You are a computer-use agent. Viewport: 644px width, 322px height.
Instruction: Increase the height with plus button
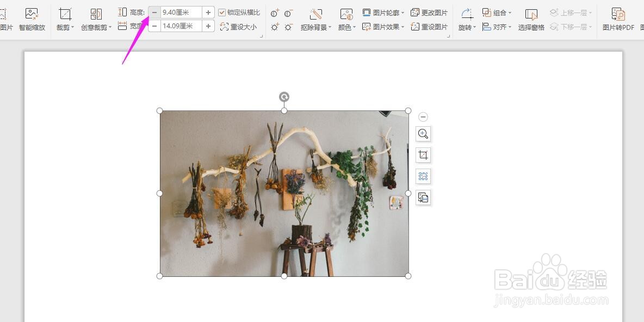208,13
